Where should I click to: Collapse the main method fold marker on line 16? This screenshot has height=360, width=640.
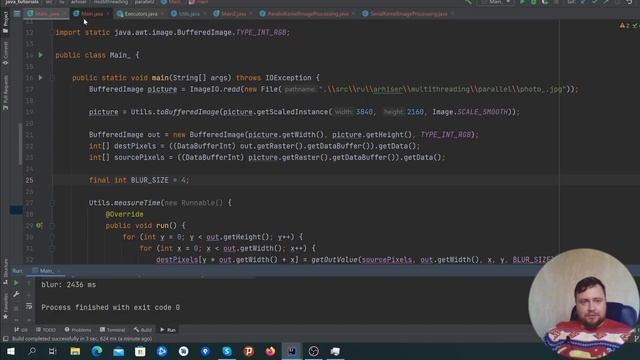click(53, 78)
